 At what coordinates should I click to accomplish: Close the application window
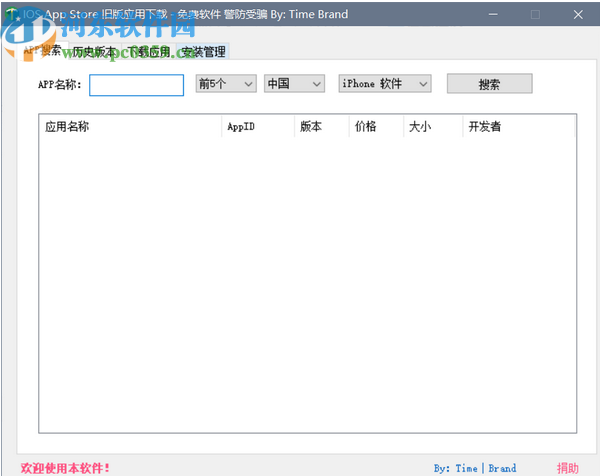point(578,15)
